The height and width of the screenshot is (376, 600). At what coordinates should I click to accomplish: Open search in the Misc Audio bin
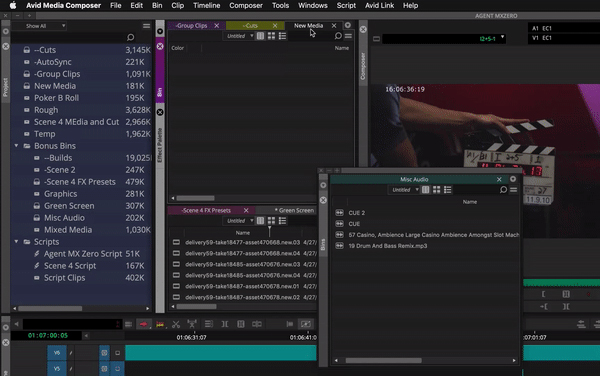click(503, 190)
